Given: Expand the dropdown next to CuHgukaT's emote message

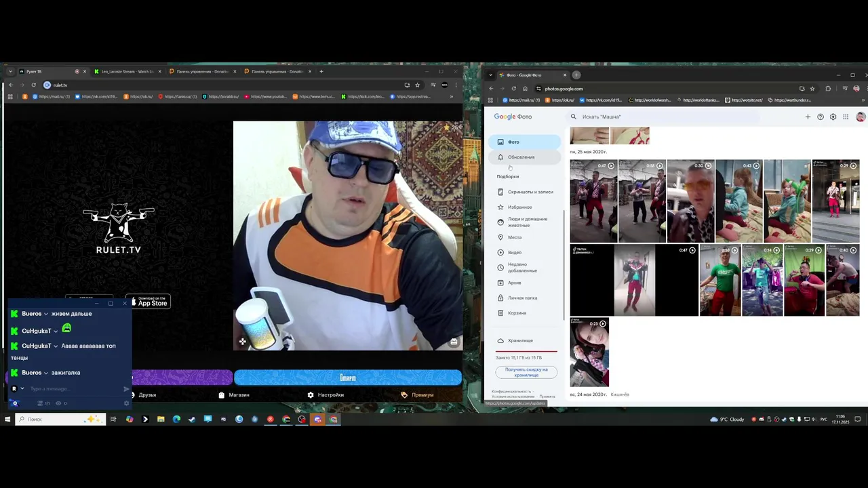Looking at the screenshot, I should tap(56, 330).
